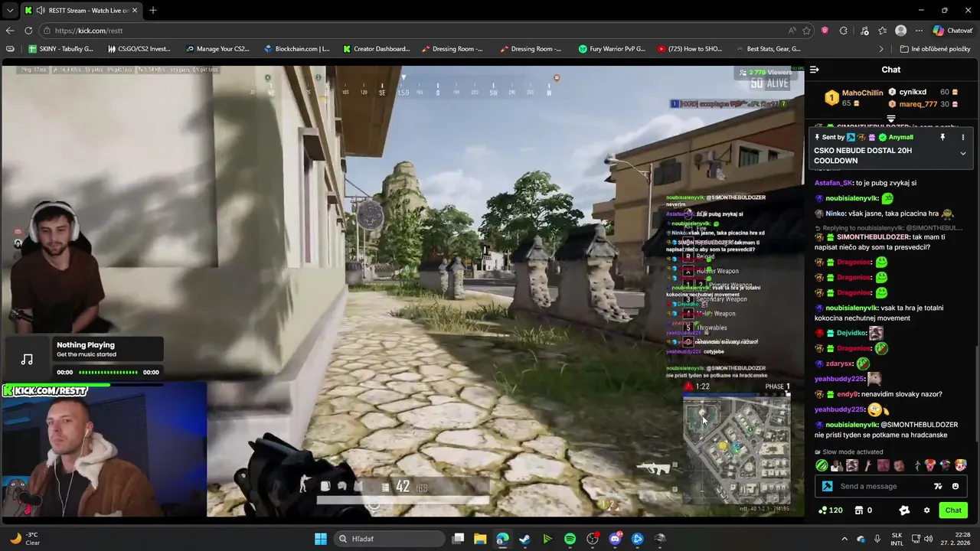Open a new browser tab
This screenshot has width=980, height=551.
tap(152, 10)
